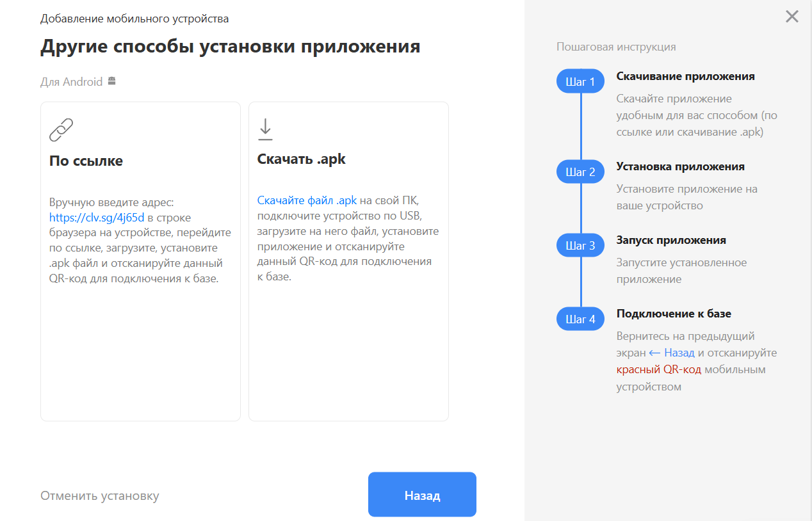The width and height of the screenshot is (812, 521).
Task: Click the download arrow icon above "Скачать .apk"
Action: tap(265, 129)
